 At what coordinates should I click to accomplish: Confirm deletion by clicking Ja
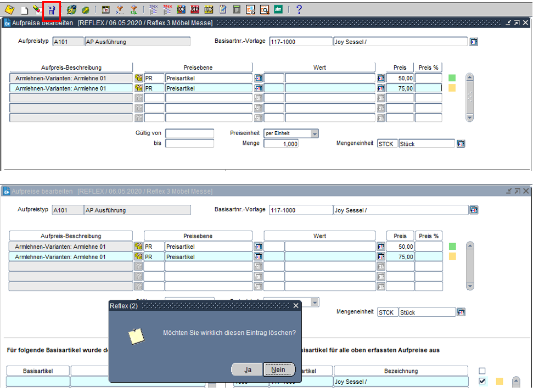[x=248, y=369]
